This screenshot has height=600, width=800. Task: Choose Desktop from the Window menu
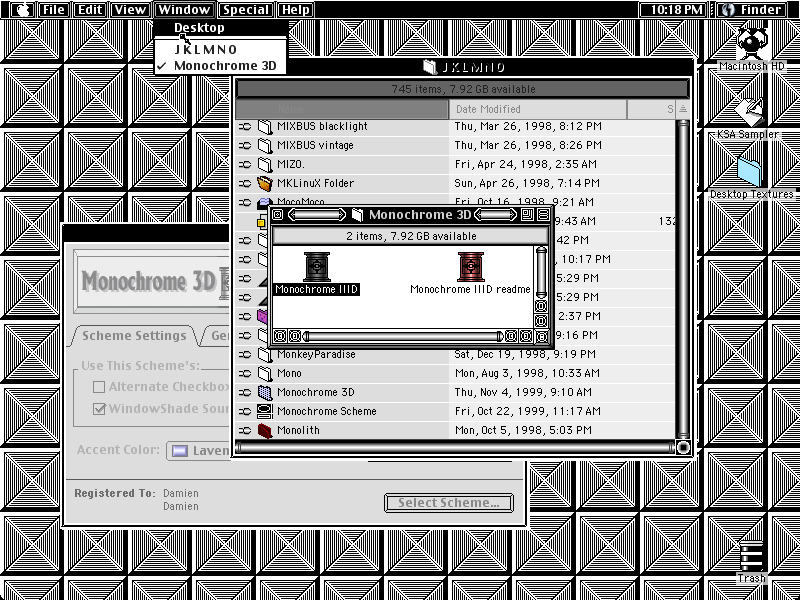(221, 28)
